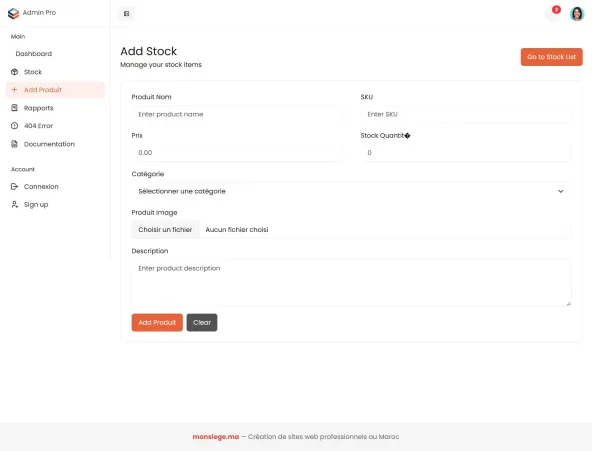Focus the Prix input field
Screen dimensions: 592x451
(237, 153)
